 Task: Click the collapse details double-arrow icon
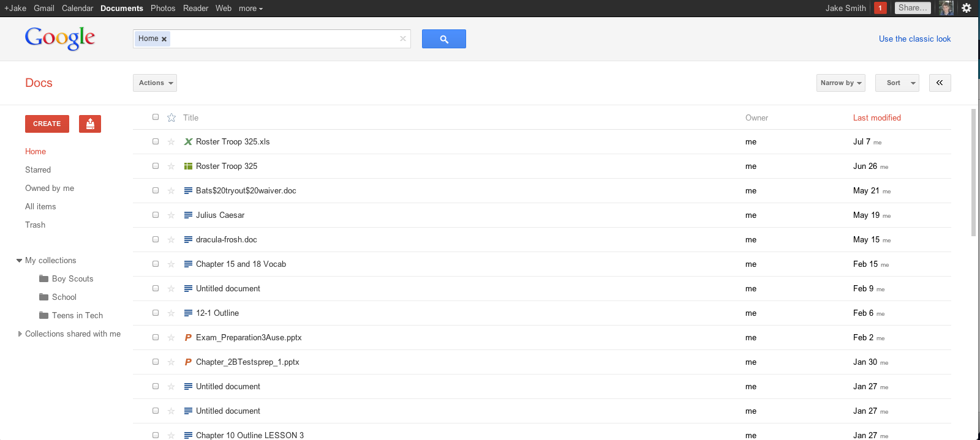940,83
